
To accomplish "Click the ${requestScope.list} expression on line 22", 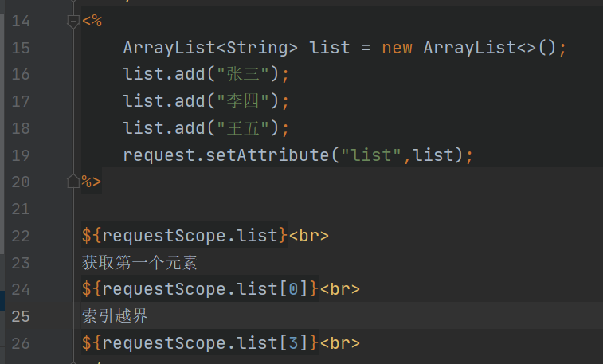I will point(185,236).
